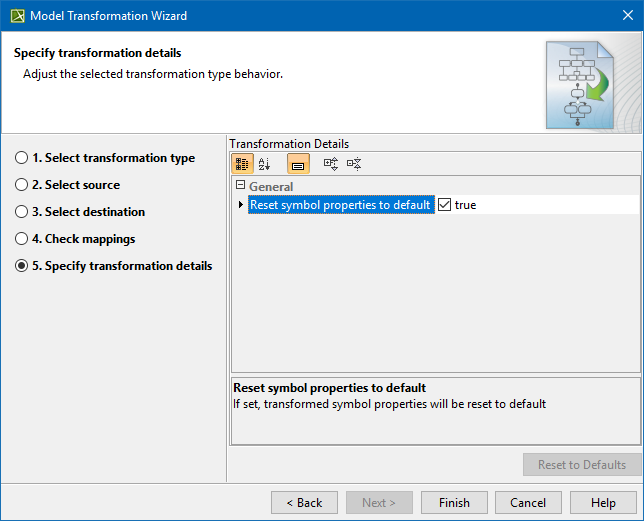Click the transformation diagram illustration
The image size is (644, 521).
click(580, 85)
